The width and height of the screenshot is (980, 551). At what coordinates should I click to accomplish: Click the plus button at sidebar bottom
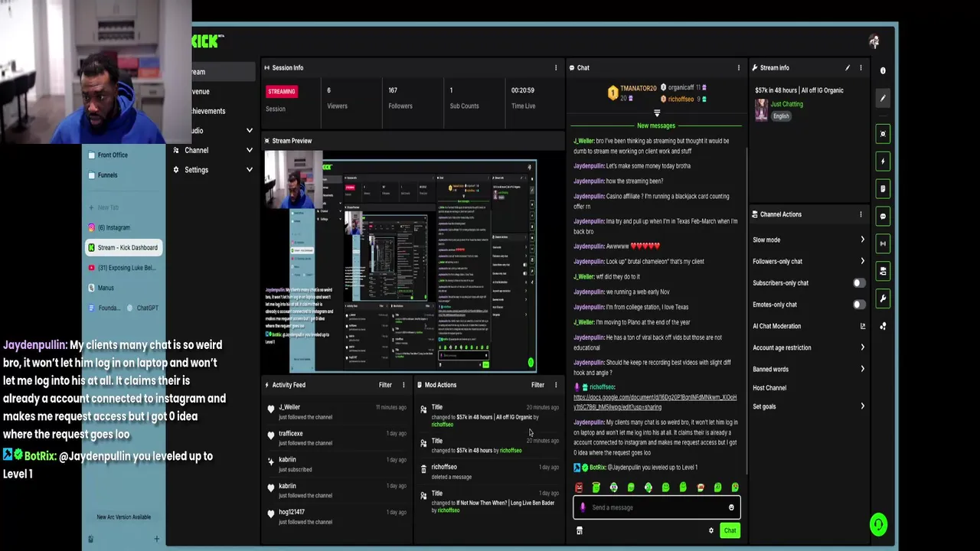point(157,539)
